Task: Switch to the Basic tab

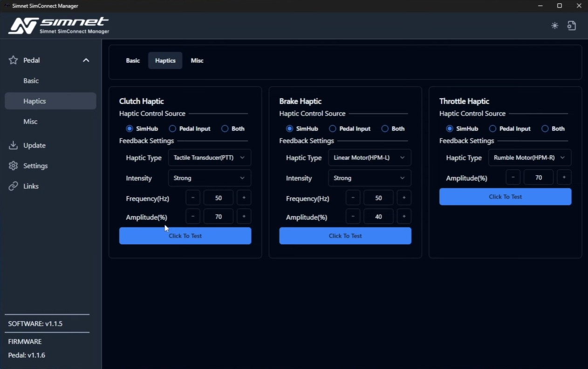Action: (x=133, y=61)
